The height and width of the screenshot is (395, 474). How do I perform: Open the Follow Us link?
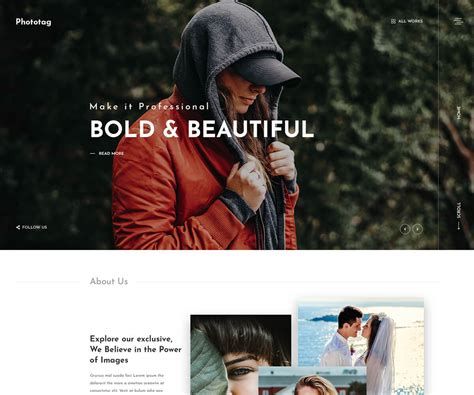35,227
